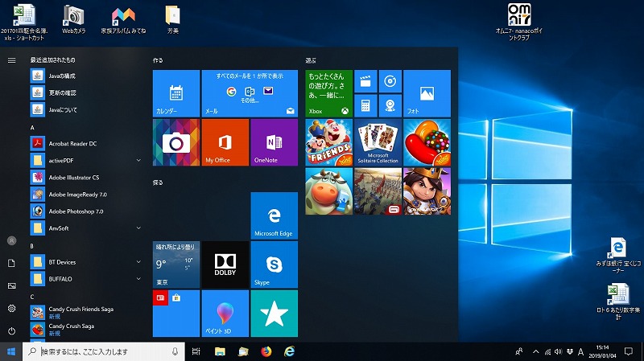Launch Internet Explorer from taskbar
The image size is (644, 361).
point(290,351)
